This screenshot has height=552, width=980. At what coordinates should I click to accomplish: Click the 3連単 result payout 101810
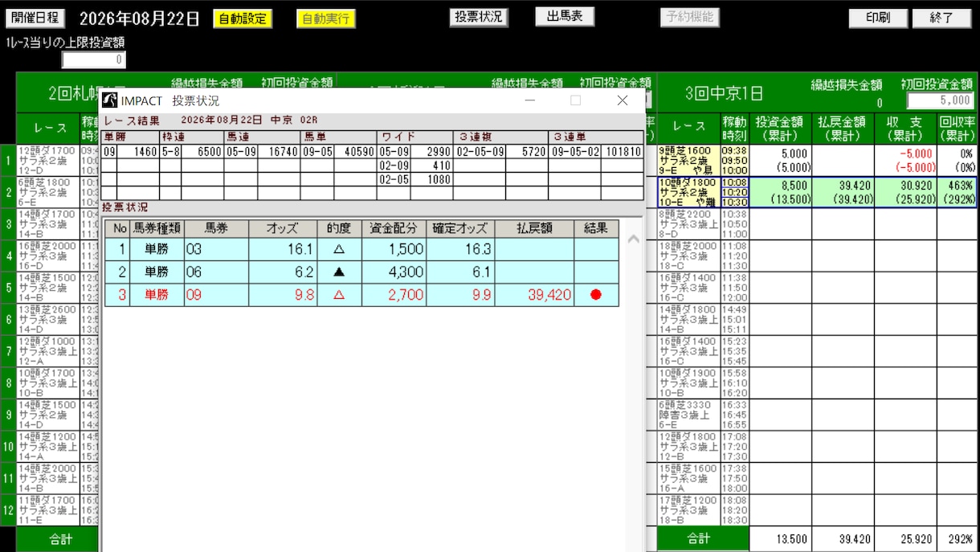(x=623, y=151)
